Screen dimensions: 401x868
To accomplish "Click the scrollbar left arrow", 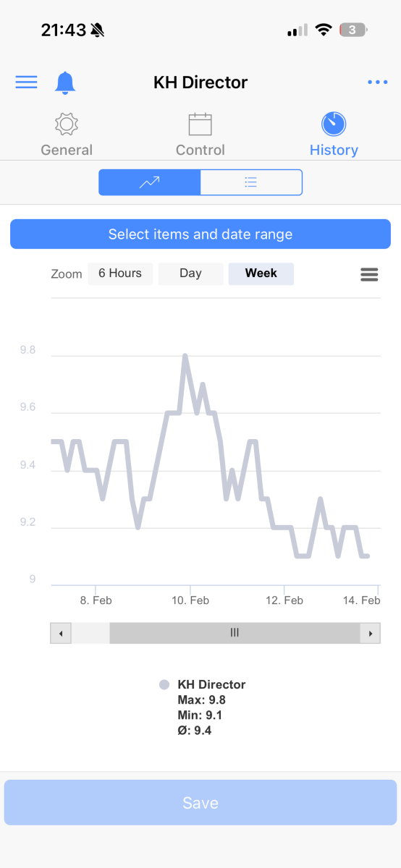I will click(x=60, y=633).
